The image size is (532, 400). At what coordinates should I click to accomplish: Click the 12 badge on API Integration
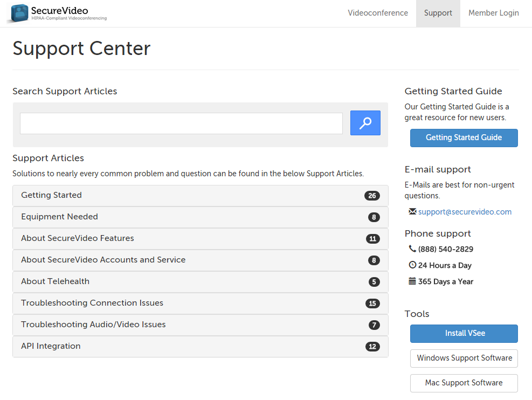pos(372,347)
